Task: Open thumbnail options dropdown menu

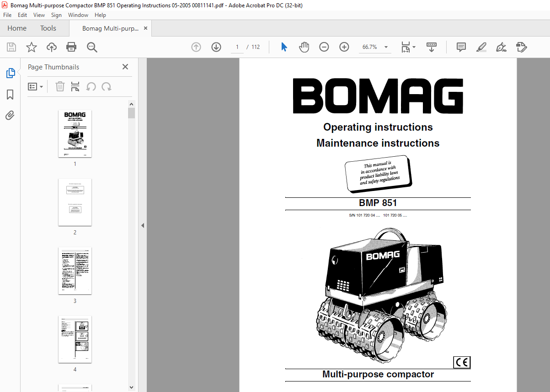Action: [36, 86]
